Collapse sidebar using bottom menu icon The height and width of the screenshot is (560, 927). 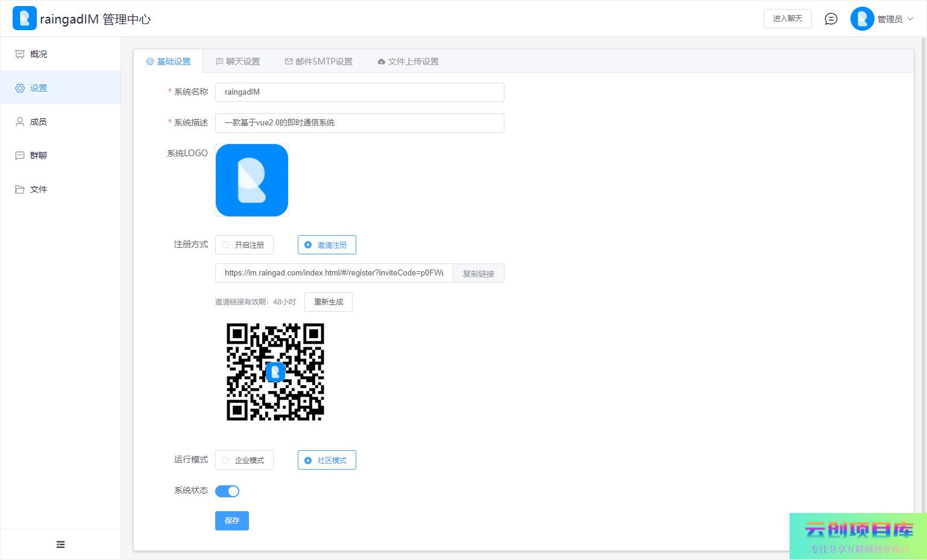tap(60, 544)
